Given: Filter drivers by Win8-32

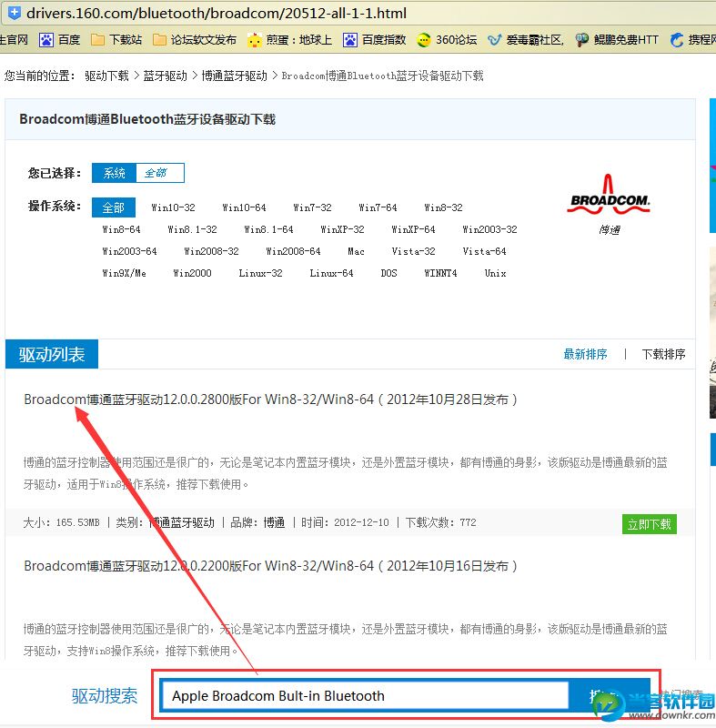Looking at the screenshot, I should click(443, 207).
